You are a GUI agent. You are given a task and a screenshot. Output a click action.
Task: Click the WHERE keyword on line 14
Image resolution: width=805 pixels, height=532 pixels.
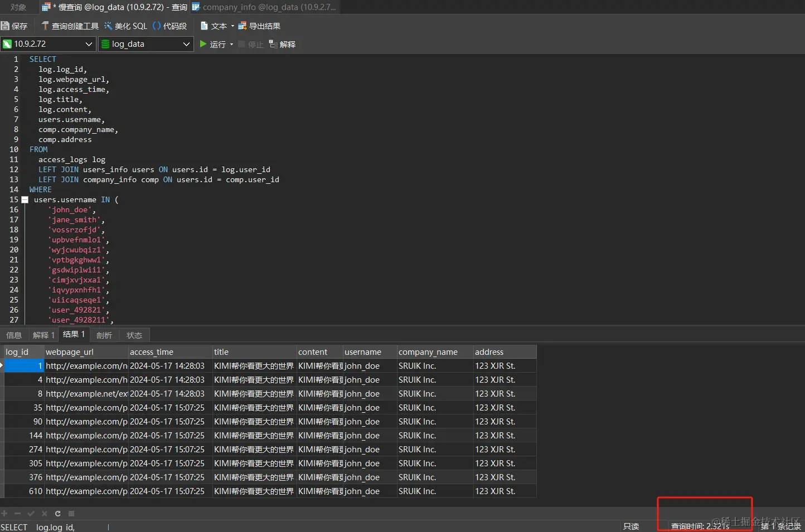click(x=41, y=189)
